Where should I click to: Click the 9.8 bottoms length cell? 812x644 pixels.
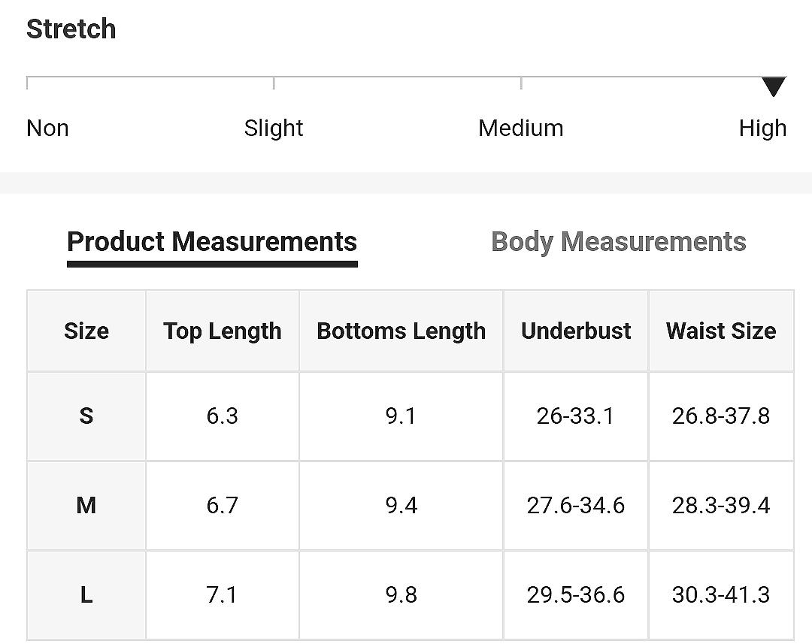point(401,595)
